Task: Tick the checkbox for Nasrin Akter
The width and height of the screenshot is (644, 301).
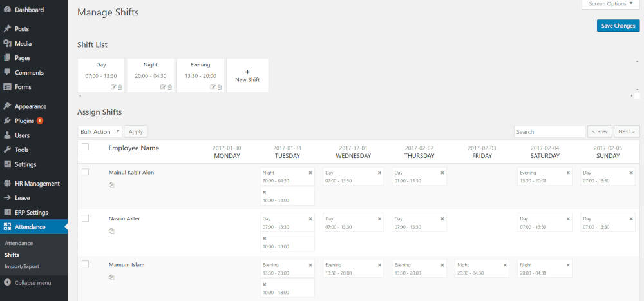Action: pos(85,218)
